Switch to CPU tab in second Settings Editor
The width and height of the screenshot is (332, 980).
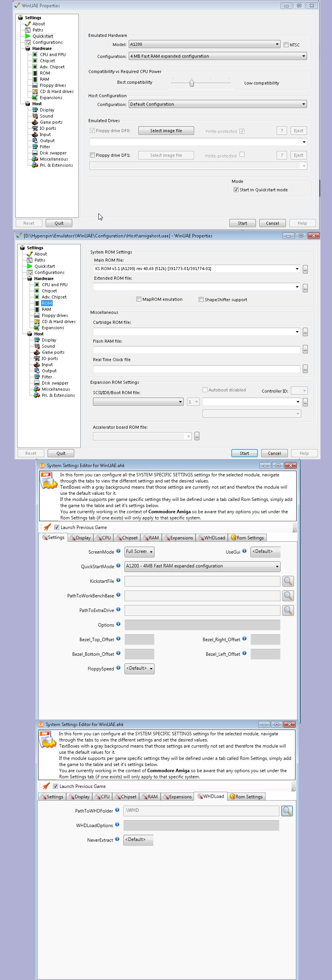[102, 797]
